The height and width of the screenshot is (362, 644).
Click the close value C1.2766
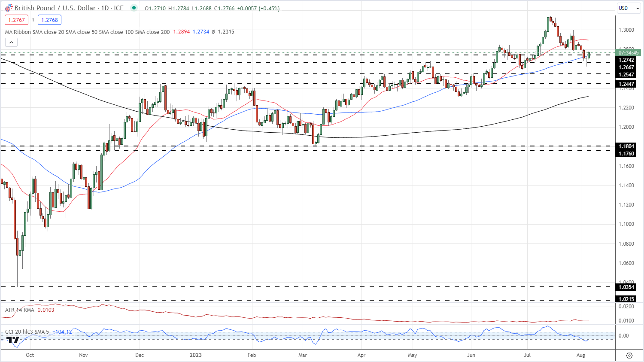pos(225,8)
